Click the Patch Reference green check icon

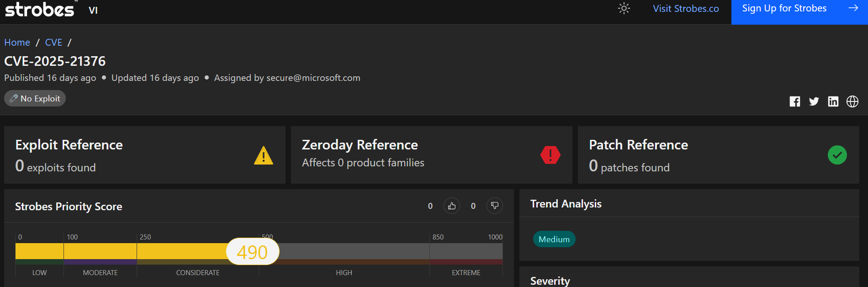point(837,155)
